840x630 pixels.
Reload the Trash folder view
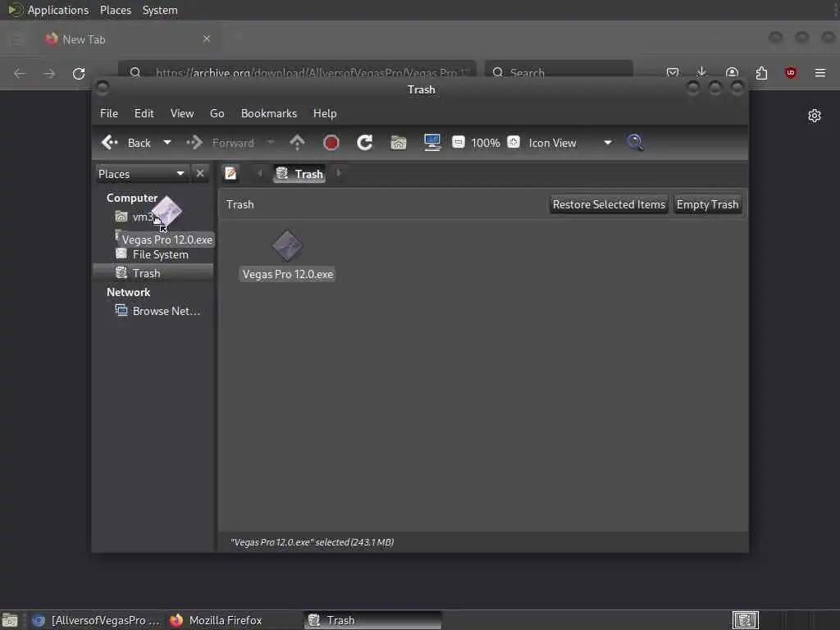pyautogui.click(x=365, y=143)
